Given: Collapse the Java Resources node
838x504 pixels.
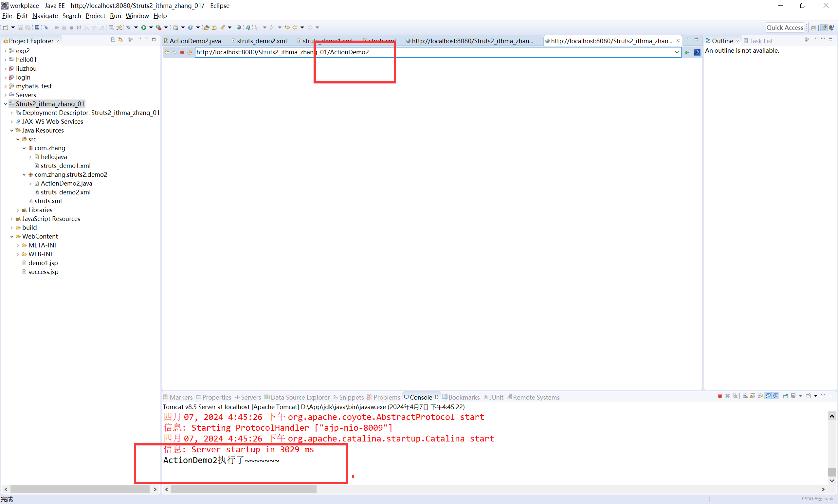Looking at the screenshot, I should [x=11, y=130].
